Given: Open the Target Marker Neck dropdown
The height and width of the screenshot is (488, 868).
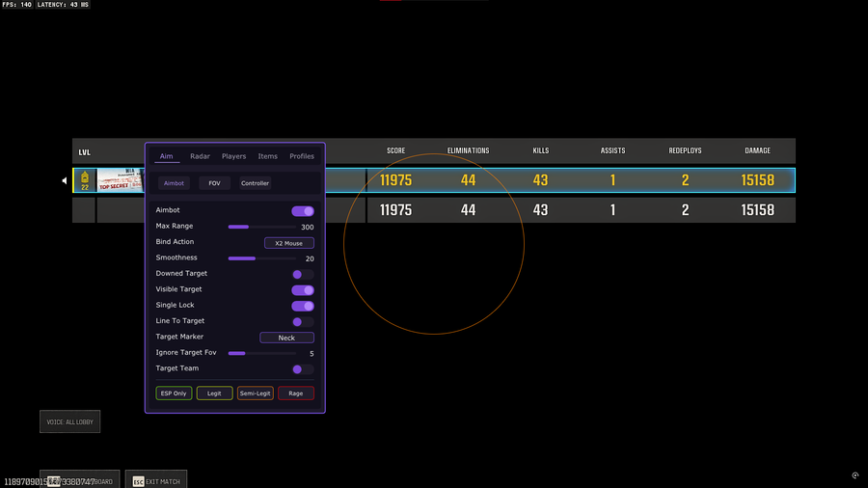Looking at the screenshot, I should pyautogui.click(x=286, y=338).
